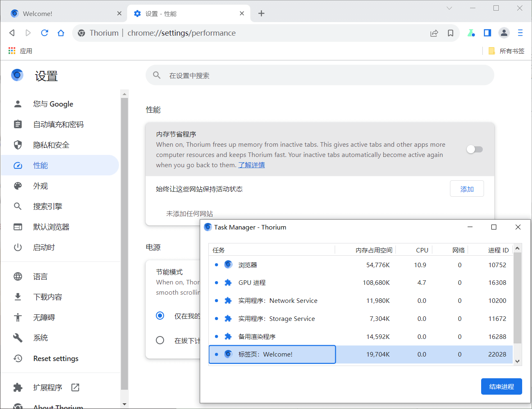Click the Privacy and security shield icon
Image resolution: width=532 pixels, height=409 pixels.
tap(18, 145)
